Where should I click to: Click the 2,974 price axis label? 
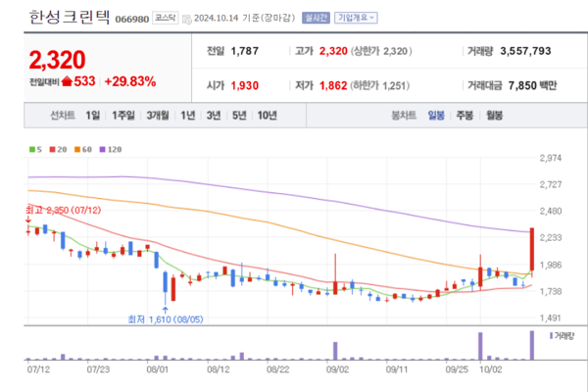coord(551,158)
